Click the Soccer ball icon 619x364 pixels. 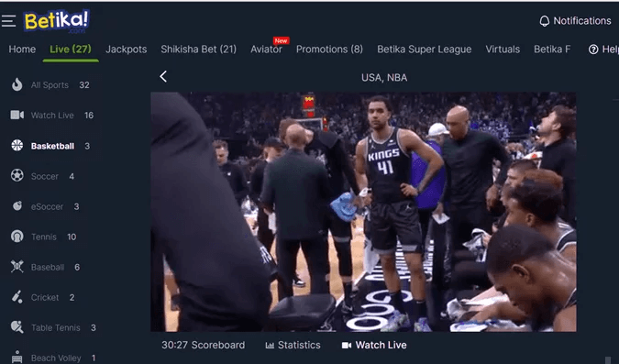pyautogui.click(x=17, y=176)
